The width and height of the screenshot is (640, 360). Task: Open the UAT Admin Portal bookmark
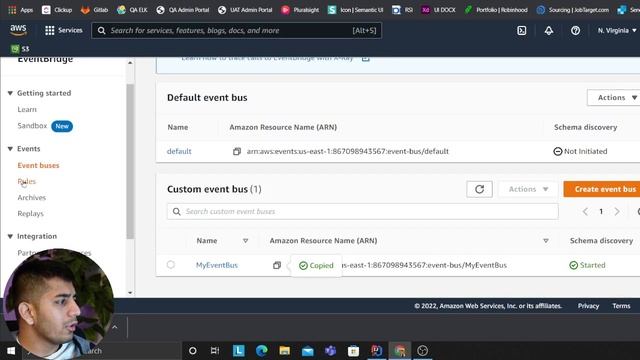pos(244,10)
